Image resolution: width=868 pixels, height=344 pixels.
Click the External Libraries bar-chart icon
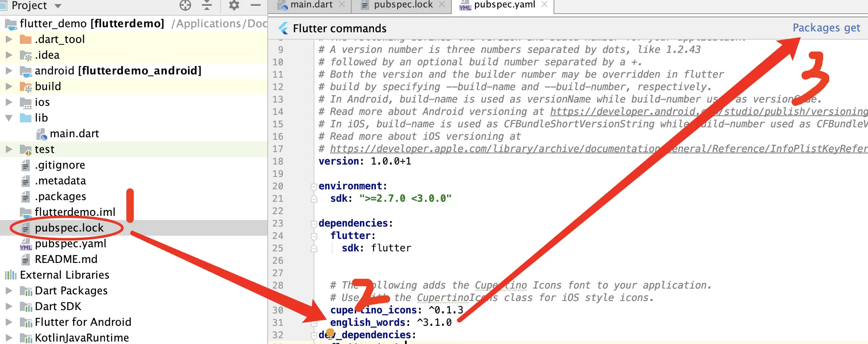coord(10,275)
